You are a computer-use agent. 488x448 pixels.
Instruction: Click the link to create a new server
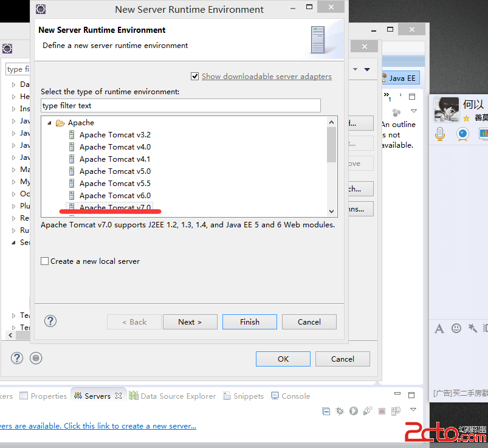pos(98,426)
